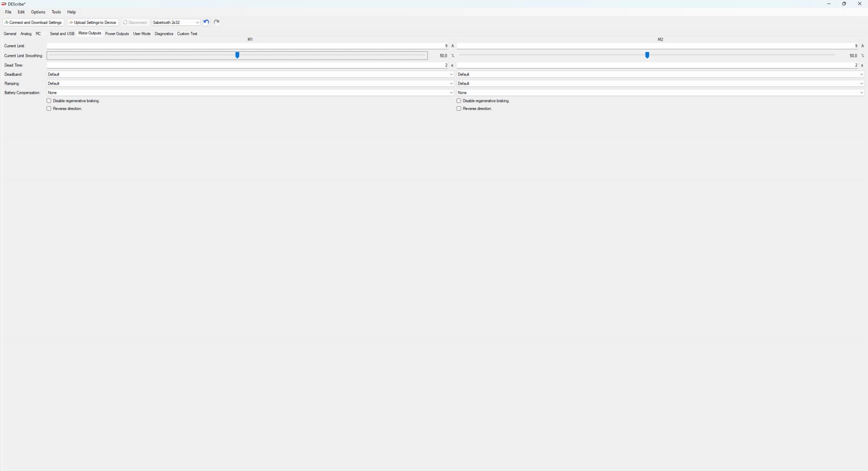Enable M1 Disable regenerative braking checkbox

49,101
